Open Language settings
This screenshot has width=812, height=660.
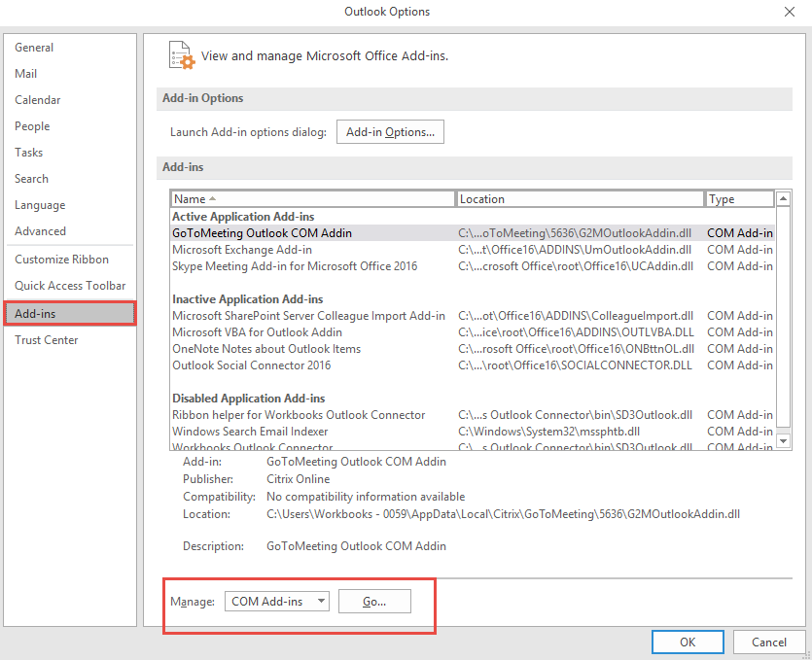point(40,205)
